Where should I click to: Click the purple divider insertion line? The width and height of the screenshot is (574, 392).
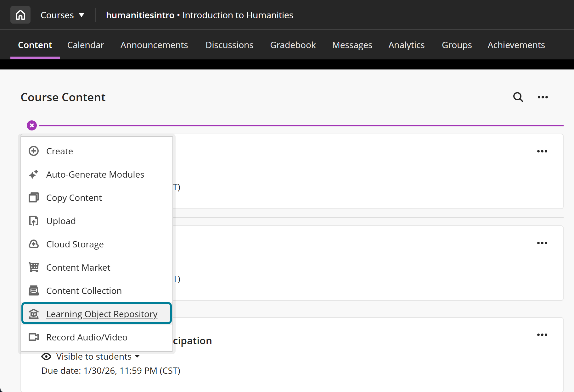pos(283,125)
